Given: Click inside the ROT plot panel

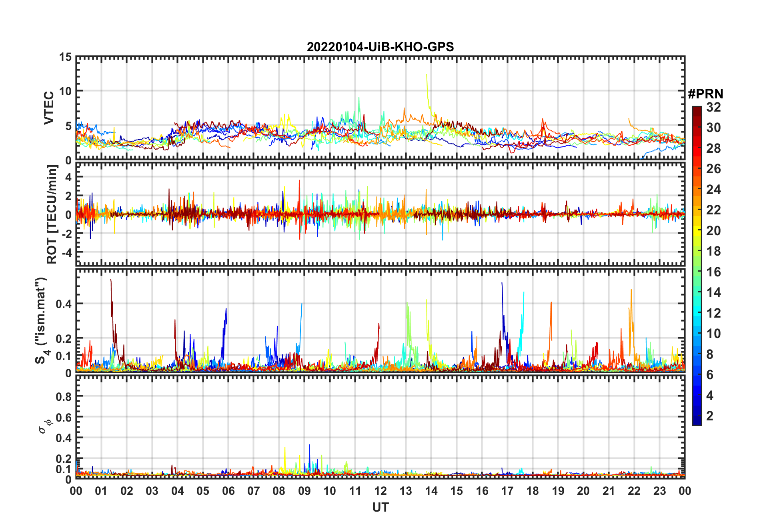Looking at the screenshot, I should pos(380,214).
